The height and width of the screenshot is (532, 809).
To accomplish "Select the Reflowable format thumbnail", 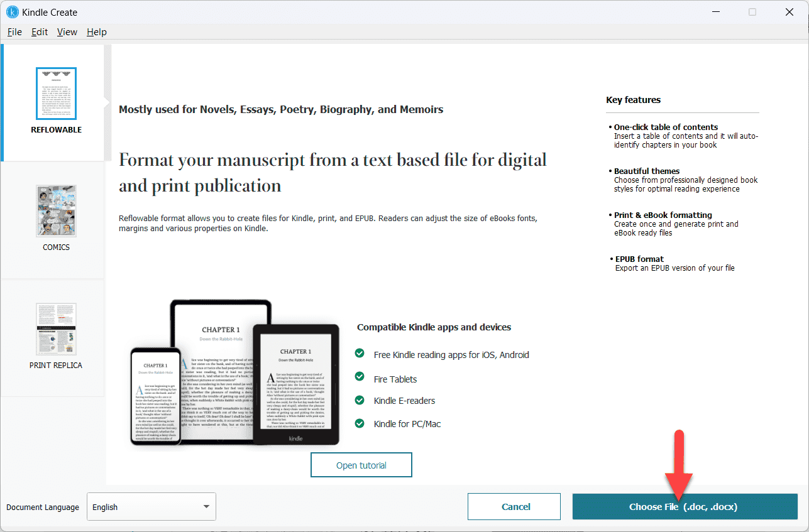I will pyautogui.click(x=56, y=94).
